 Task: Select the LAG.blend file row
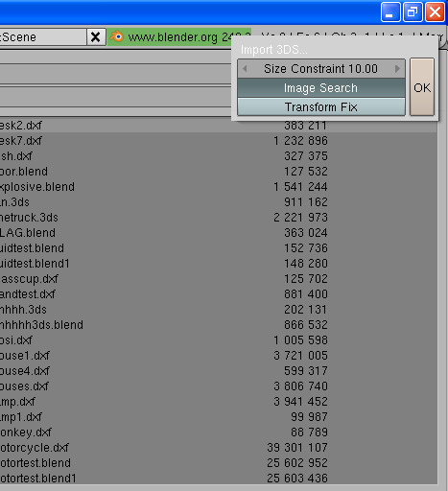point(219,233)
